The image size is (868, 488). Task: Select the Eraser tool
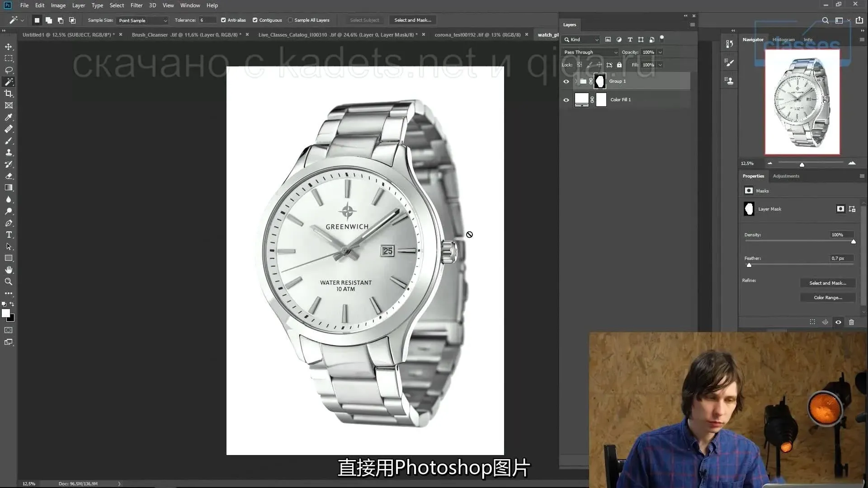9,176
